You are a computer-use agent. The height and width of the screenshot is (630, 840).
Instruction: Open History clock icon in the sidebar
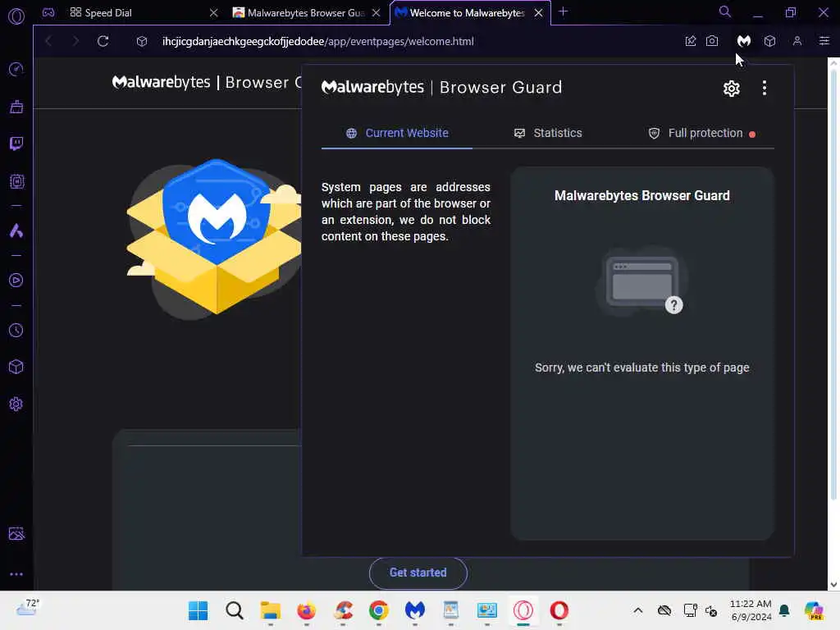pyautogui.click(x=16, y=330)
